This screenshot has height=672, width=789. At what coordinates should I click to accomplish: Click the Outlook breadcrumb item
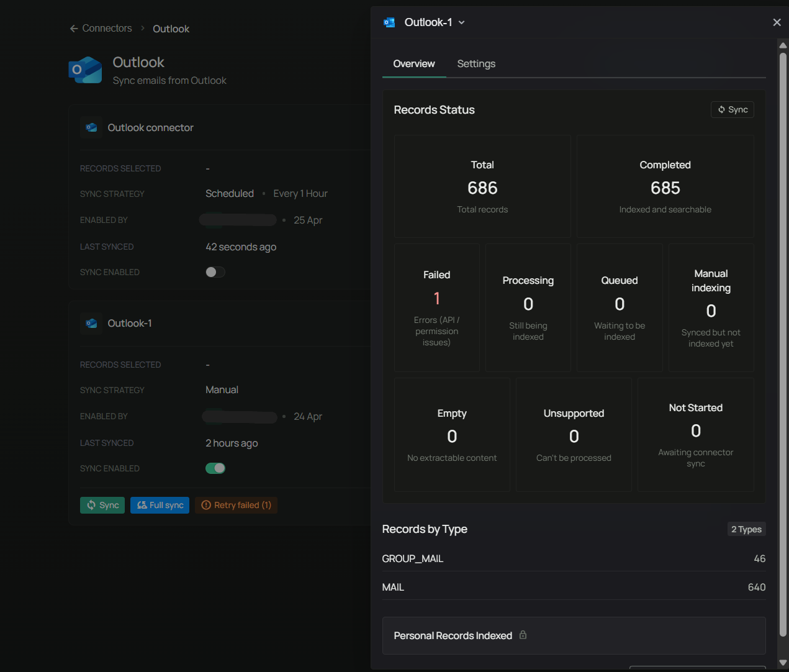point(171,29)
